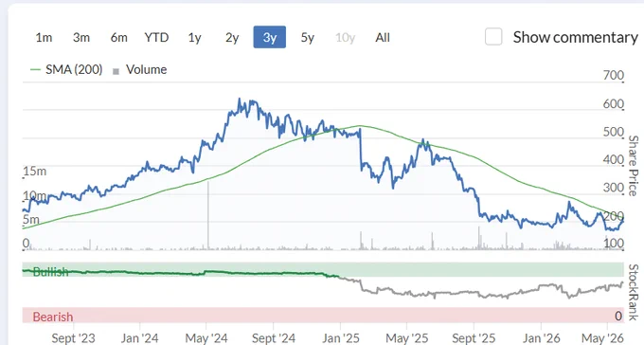Tick the Show commentary checkbox
This screenshot has height=345, width=644.
tap(493, 37)
